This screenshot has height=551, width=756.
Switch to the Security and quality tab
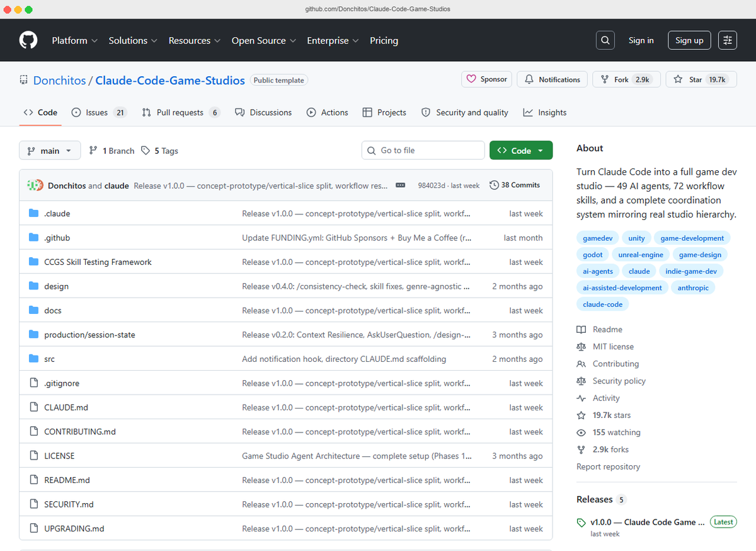[464, 112]
